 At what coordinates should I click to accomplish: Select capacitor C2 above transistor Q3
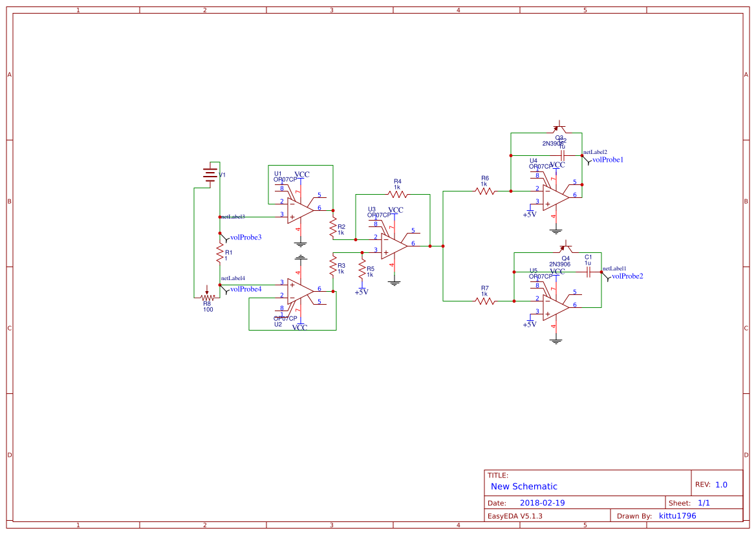(563, 155)
